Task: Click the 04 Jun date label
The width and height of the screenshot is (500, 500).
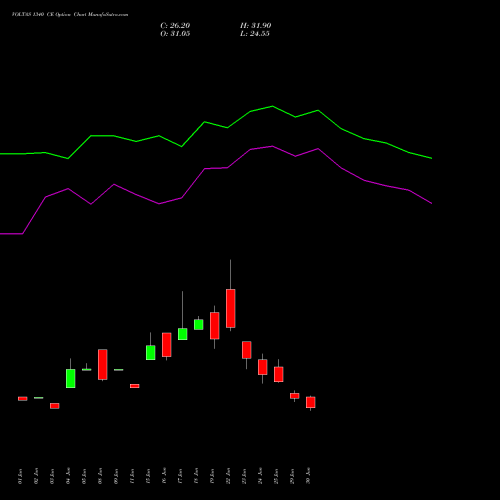Action: [x=68, y=476]
